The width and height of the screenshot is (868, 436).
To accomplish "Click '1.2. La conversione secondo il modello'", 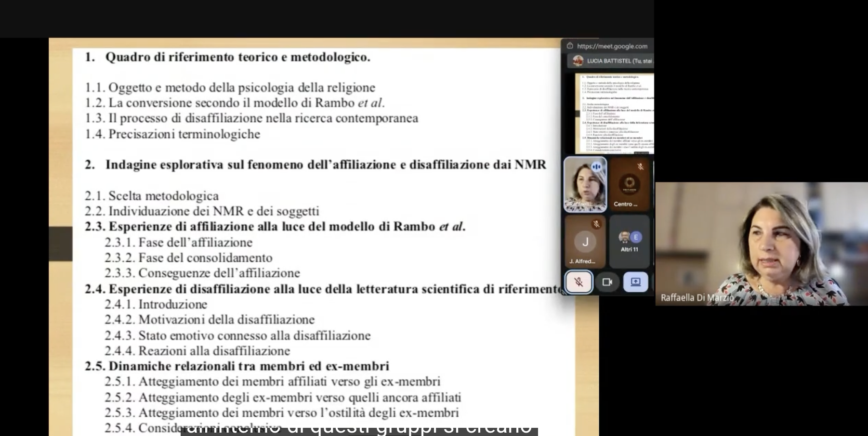I will point(235,103).
